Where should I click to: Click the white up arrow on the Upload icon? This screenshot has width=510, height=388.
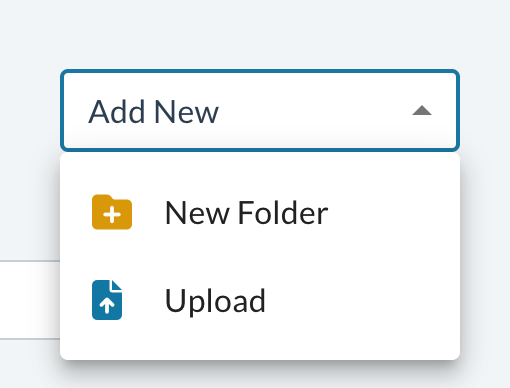click(x=107, y=305)
